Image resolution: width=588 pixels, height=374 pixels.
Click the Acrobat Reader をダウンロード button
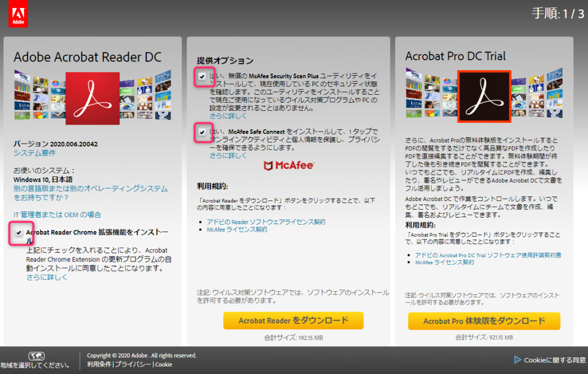click(x=293, y=321)
